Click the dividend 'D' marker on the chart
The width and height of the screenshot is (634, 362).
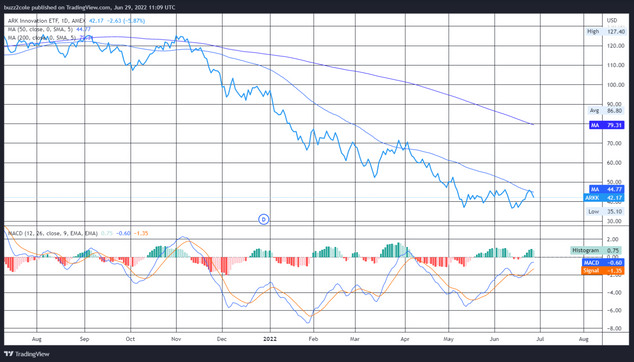tap(264, 219)
